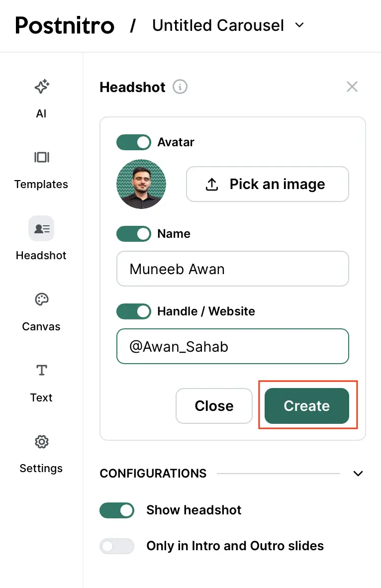Click the avatar photo thumbnail
This screenshot has height=588, width=381.
[141, 184]
